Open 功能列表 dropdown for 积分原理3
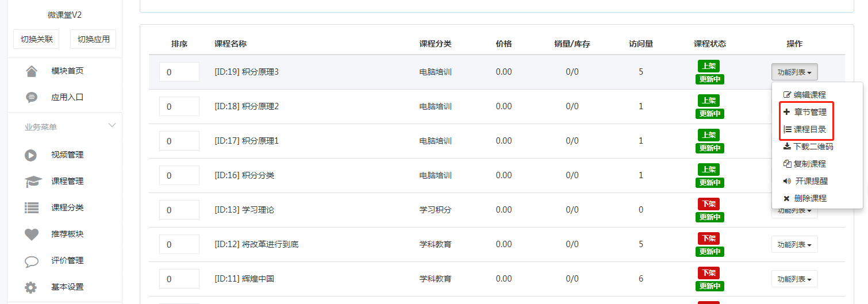 pyautogui.click(x=794, y=72)
